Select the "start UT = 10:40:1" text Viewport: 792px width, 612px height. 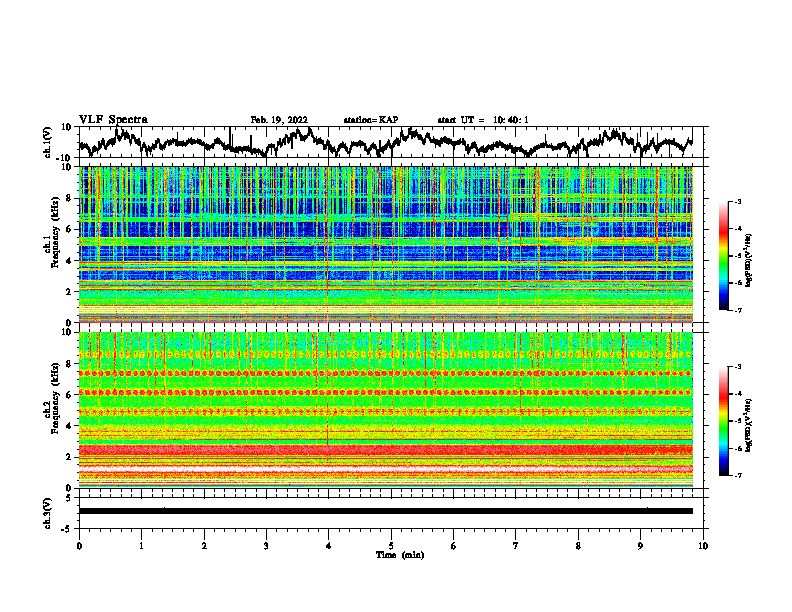[482, 120]
